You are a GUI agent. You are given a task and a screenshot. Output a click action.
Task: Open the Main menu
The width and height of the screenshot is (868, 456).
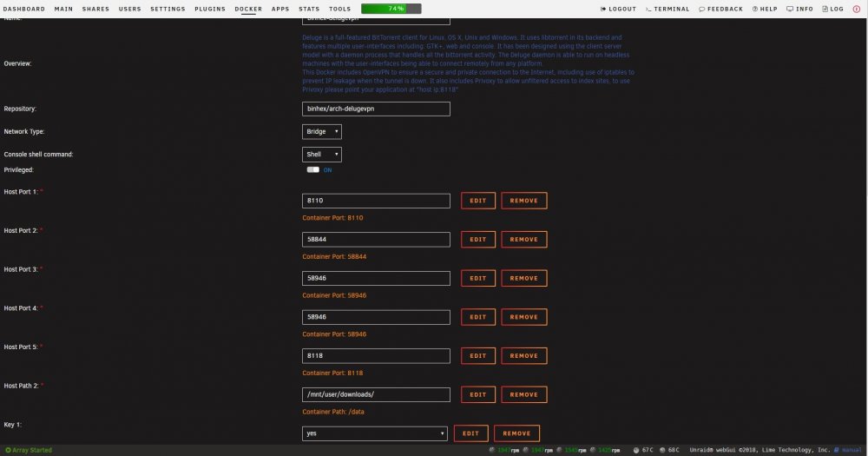coord(63,9)
